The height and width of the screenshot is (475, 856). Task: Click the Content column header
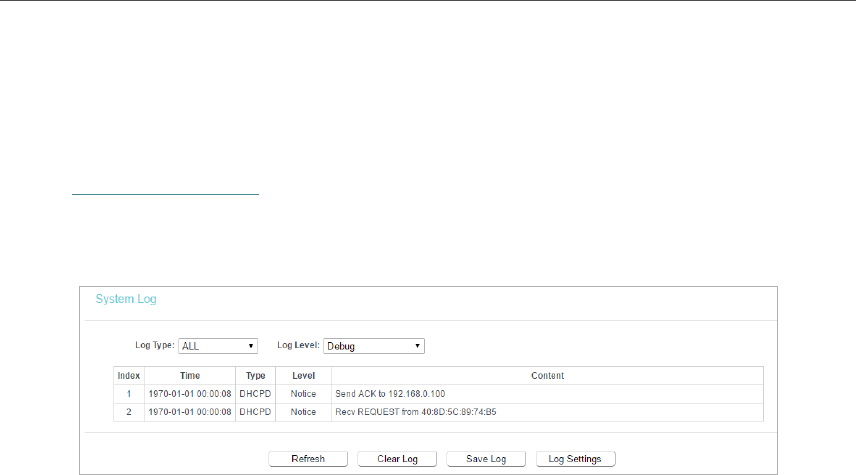[548, 376]
